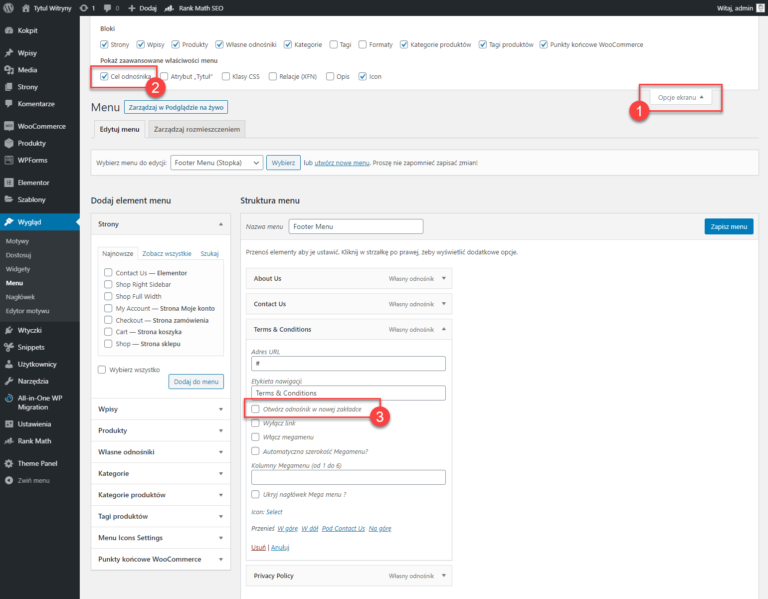Click the Ustawienia settings icon in the sidebar
Image resolution: width=768 pixels, height=599 pixels.
click(9, 424)
